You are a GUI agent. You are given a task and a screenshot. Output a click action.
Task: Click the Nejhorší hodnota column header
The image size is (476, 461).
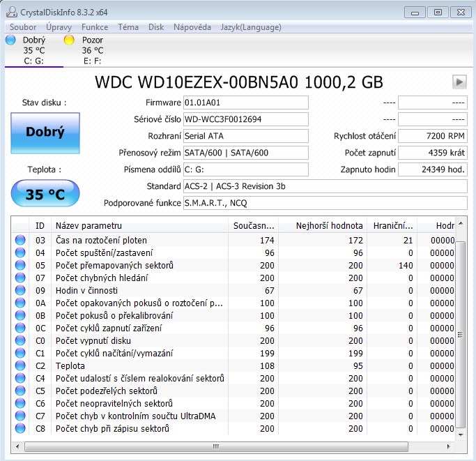coord(323,226)
